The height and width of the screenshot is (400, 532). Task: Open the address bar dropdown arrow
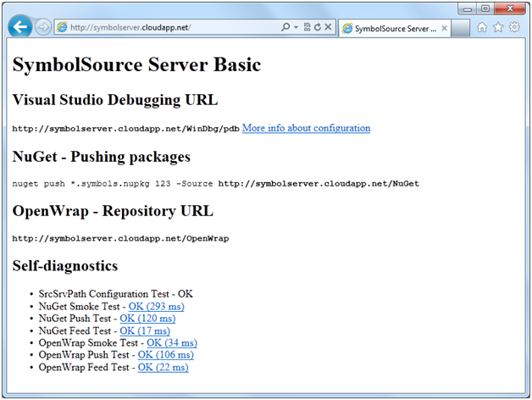click(296, 27)
